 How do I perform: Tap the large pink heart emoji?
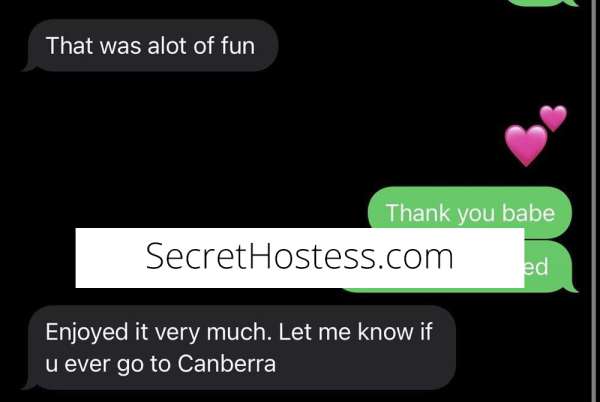[x=526, y=145]
